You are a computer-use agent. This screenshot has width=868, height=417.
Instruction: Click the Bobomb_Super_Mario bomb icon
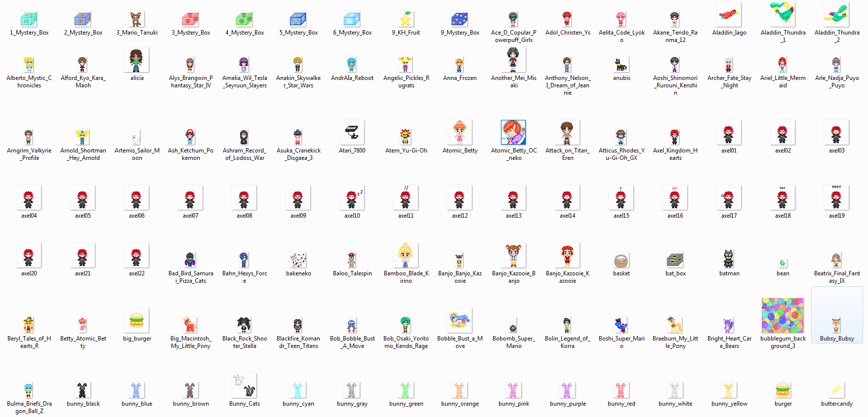coord(513,325)
